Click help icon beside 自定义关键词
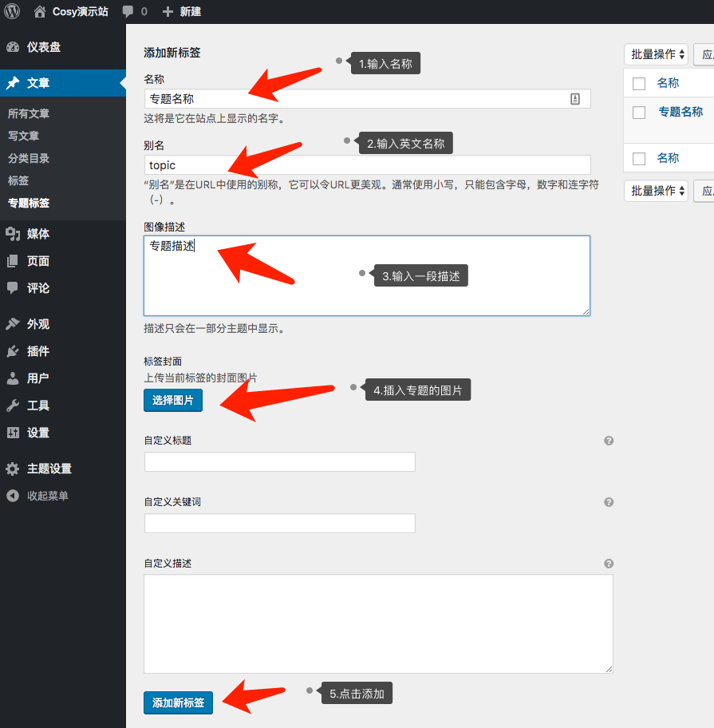Image resolution: width=714 pixels, height=728 pixels. point(609,502)
